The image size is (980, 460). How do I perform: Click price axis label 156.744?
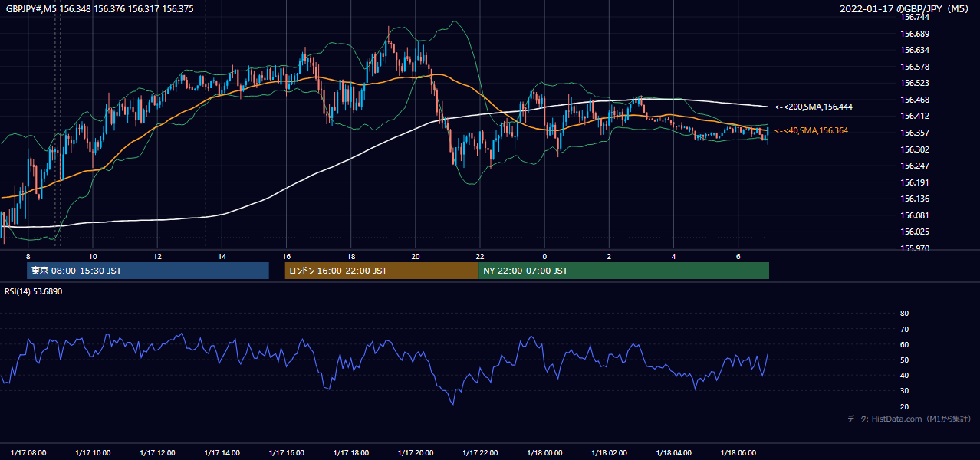point(915,17)
